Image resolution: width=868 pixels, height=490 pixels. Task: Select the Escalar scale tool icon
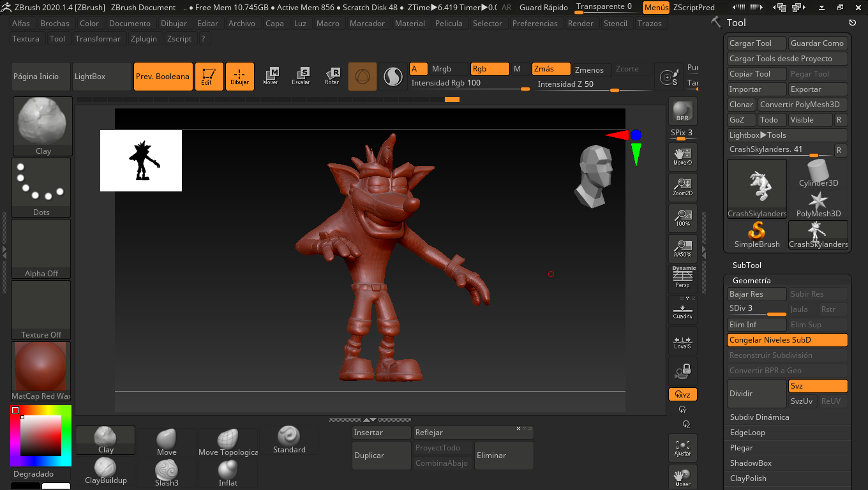click(x=301, y=76)
